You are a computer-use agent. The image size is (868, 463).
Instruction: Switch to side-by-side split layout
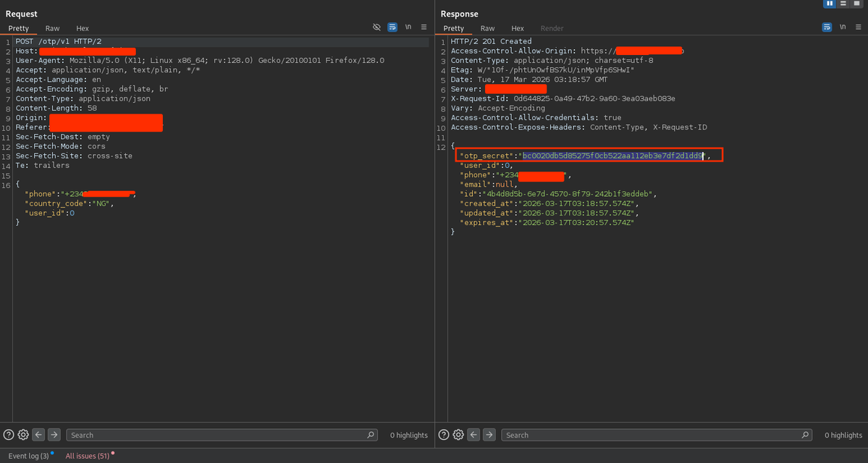pyautogui.click(x=829, y=4)
